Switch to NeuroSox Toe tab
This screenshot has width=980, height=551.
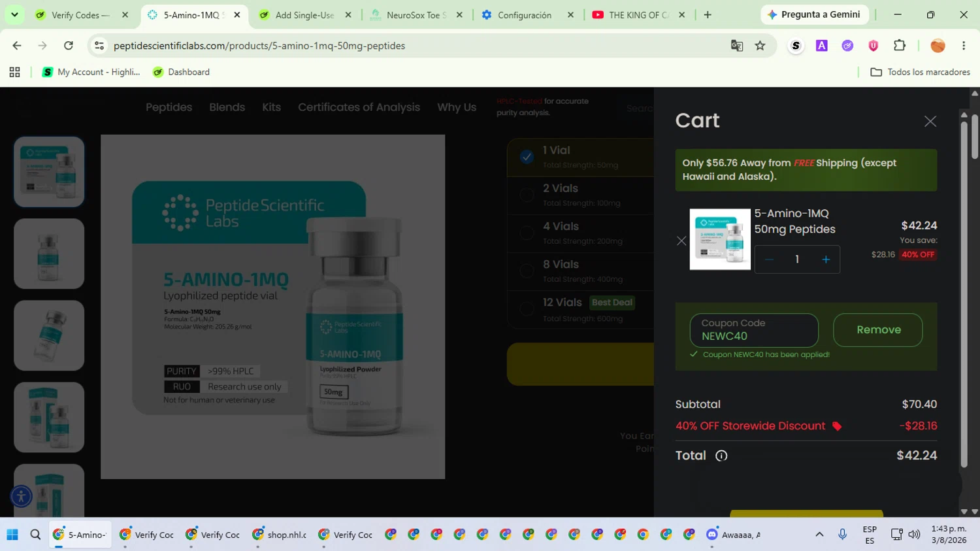click(x=416, y=15)
